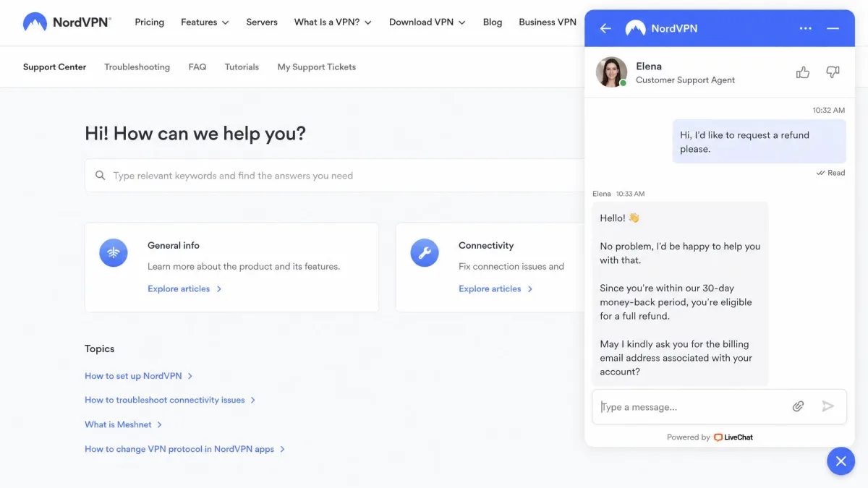Open the Servers page
Viewport: 868px width, 488px height.
coord(262,22)
